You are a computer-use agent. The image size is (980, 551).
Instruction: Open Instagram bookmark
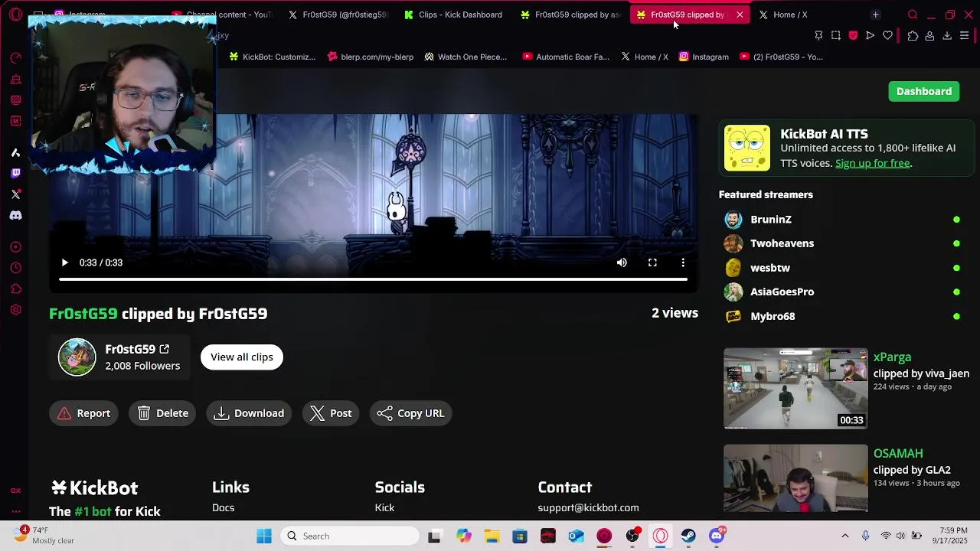coord(703,57)
